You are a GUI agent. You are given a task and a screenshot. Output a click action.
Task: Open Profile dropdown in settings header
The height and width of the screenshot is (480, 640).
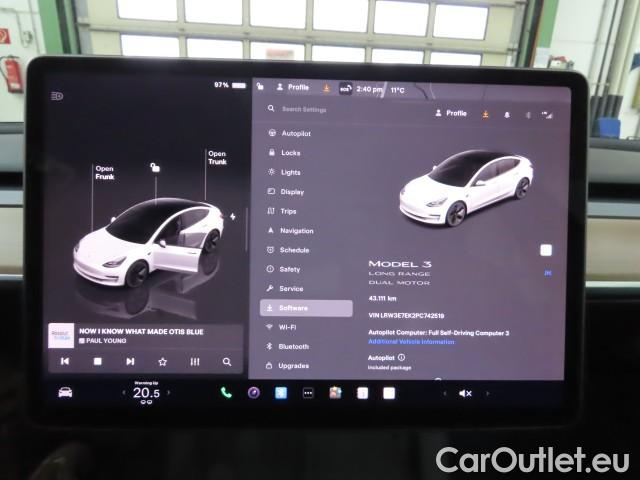451,113
